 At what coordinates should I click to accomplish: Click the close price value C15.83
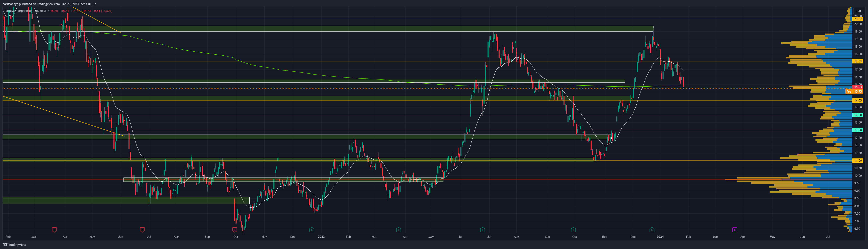[x=87, y=11]
